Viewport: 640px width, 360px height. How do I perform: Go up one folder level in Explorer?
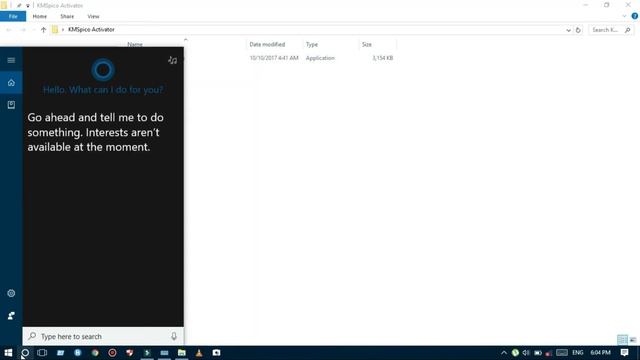coord(44,30)
